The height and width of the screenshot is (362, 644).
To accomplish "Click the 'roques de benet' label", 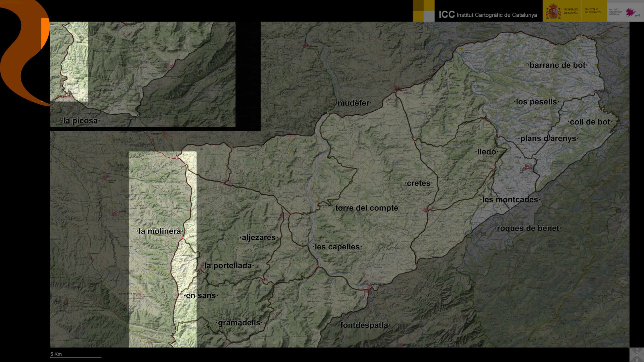I will (x=528, y=228).
